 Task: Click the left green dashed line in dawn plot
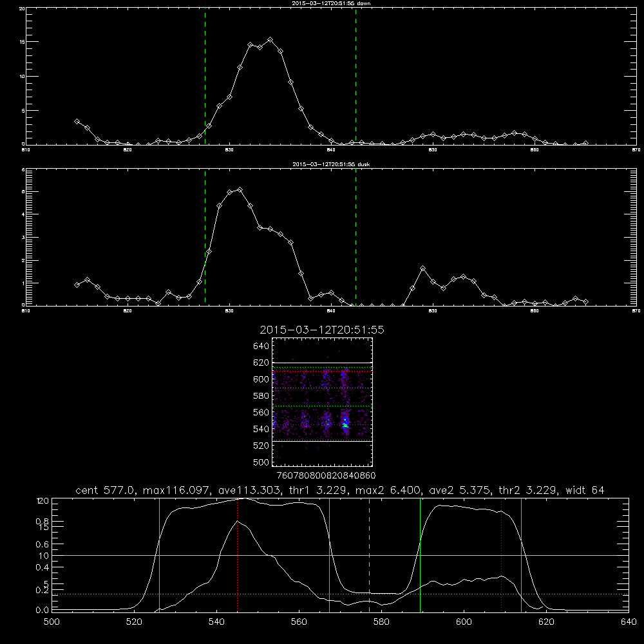tap(205, 77)
